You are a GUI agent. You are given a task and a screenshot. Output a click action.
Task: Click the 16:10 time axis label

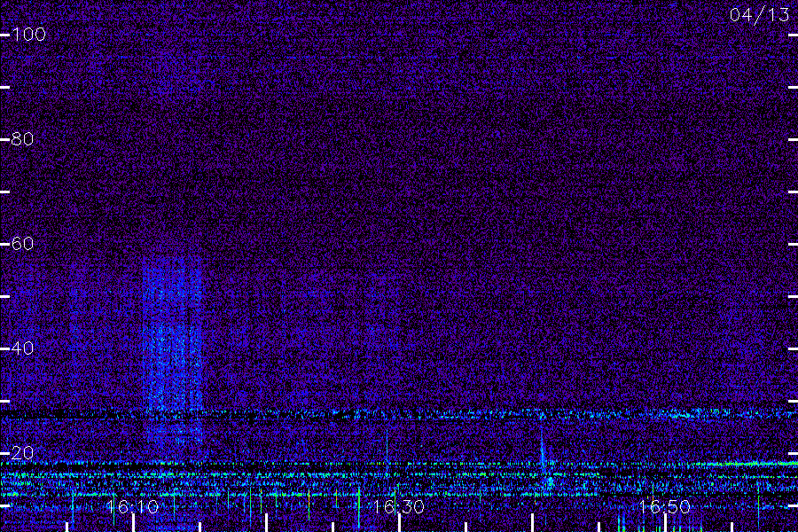132,507
